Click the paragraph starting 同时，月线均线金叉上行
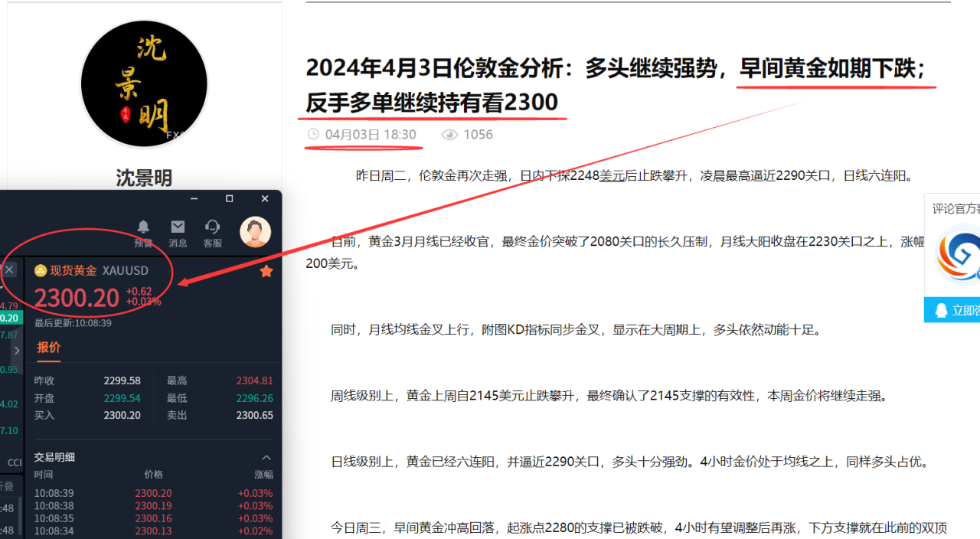Screen dimensions: 980x539 pos(577,330)
